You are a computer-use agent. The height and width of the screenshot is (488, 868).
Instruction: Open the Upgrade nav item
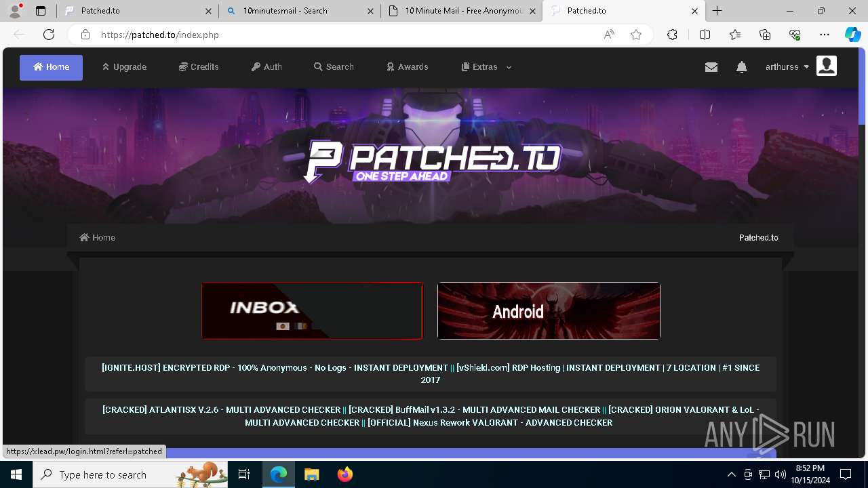(124, 67)
